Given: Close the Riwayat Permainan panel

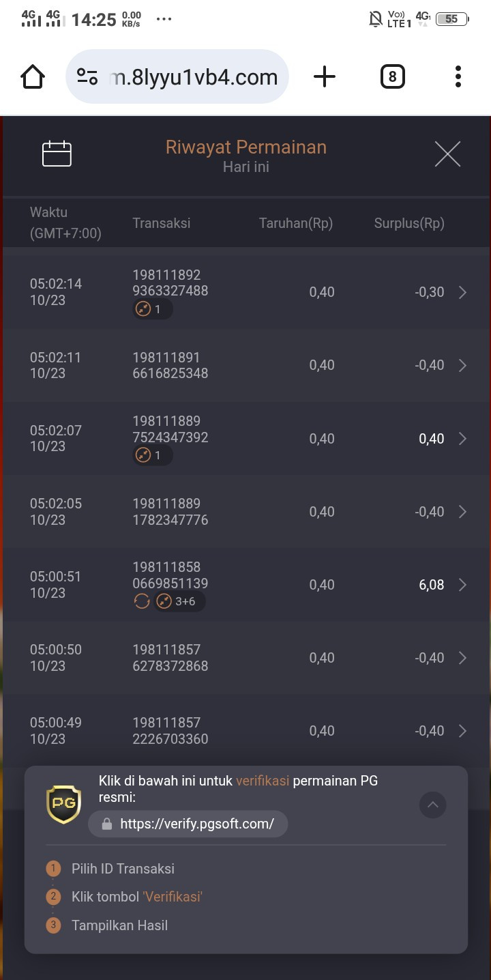Looking at the screenshot, I should [x=447, y=154].
